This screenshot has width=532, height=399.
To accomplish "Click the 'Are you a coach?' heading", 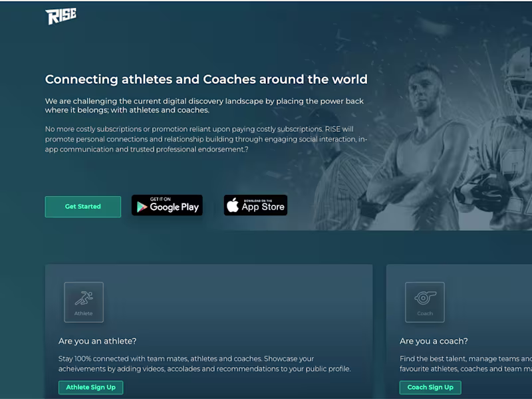I will (434, 341).
